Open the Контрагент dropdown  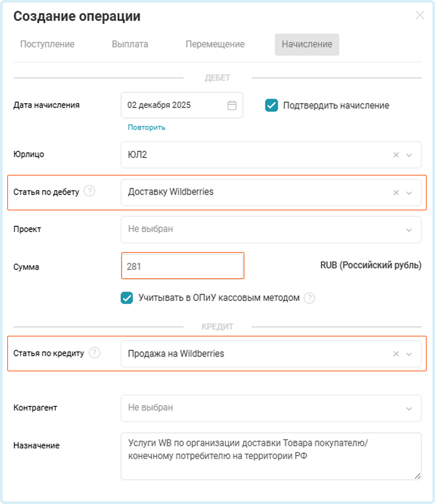coord(271,408)
